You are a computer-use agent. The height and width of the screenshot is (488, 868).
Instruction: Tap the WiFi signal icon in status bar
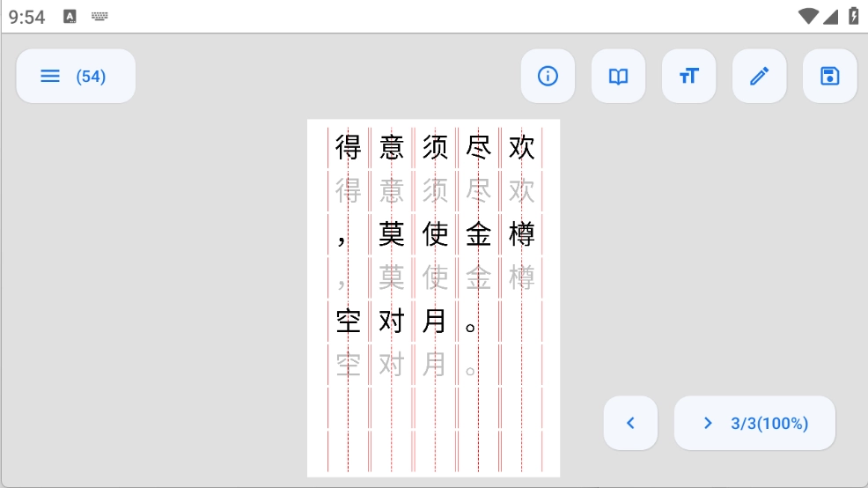(x=807, y=16)
